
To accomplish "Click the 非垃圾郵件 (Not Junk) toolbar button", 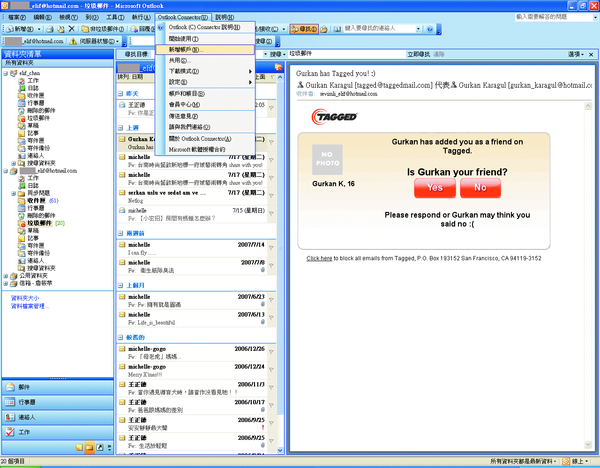I will point(103,29).
